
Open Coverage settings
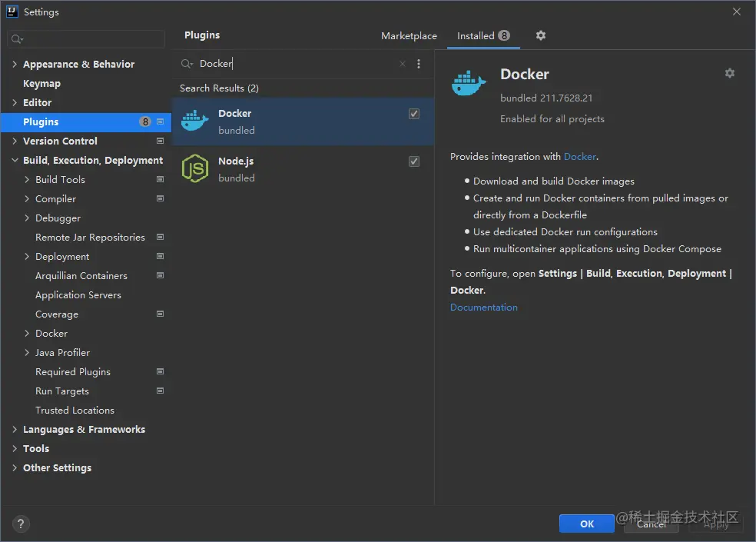[57, 314]
